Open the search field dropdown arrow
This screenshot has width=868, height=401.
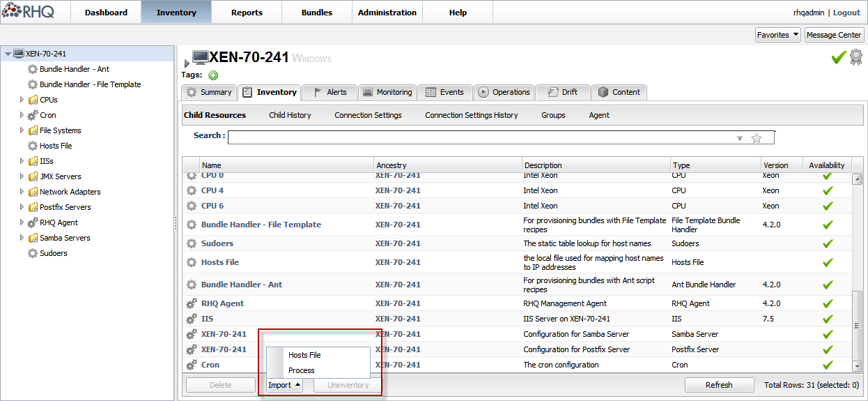740,139
